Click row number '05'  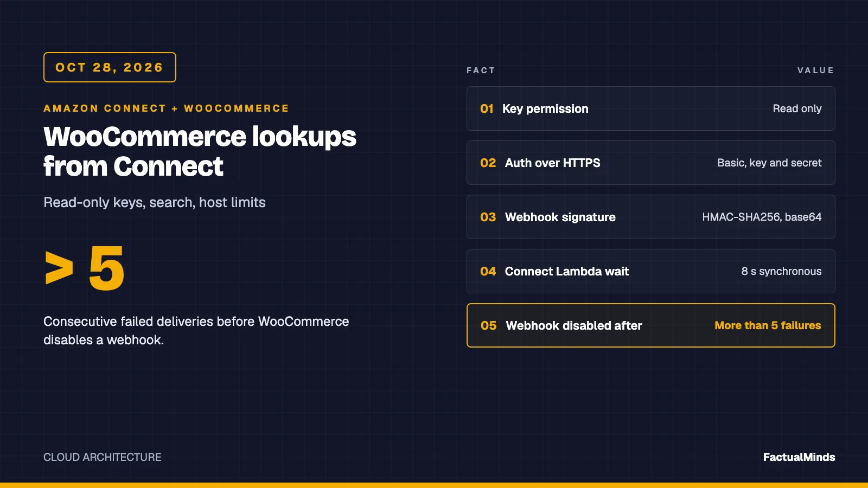point(488,325)
